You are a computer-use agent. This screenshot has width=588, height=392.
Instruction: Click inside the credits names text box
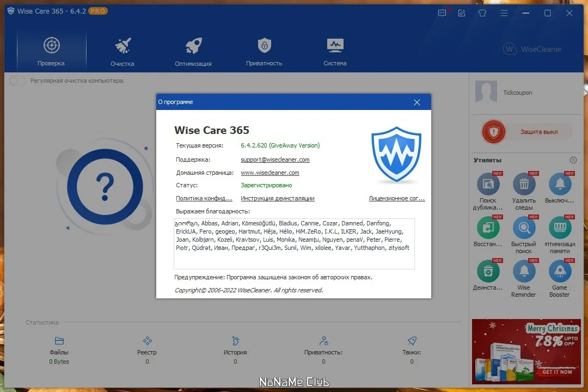pos(294,244)
